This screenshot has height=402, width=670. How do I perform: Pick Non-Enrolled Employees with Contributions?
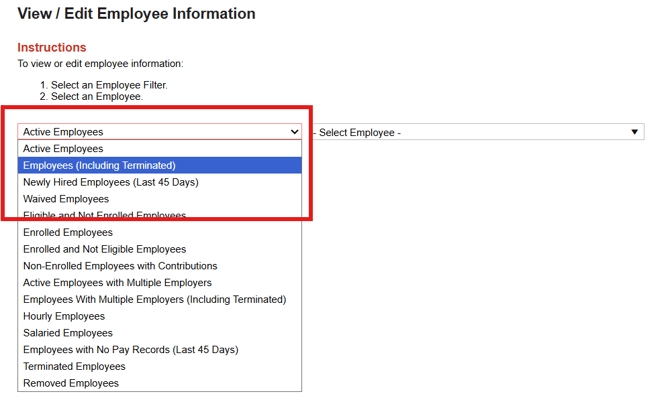[120, 266]
